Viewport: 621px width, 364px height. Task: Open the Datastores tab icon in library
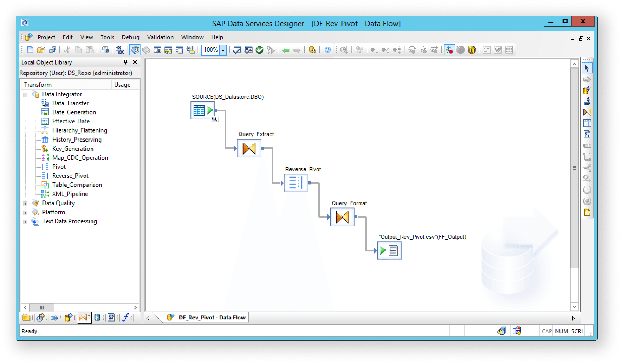click(97, 318)
